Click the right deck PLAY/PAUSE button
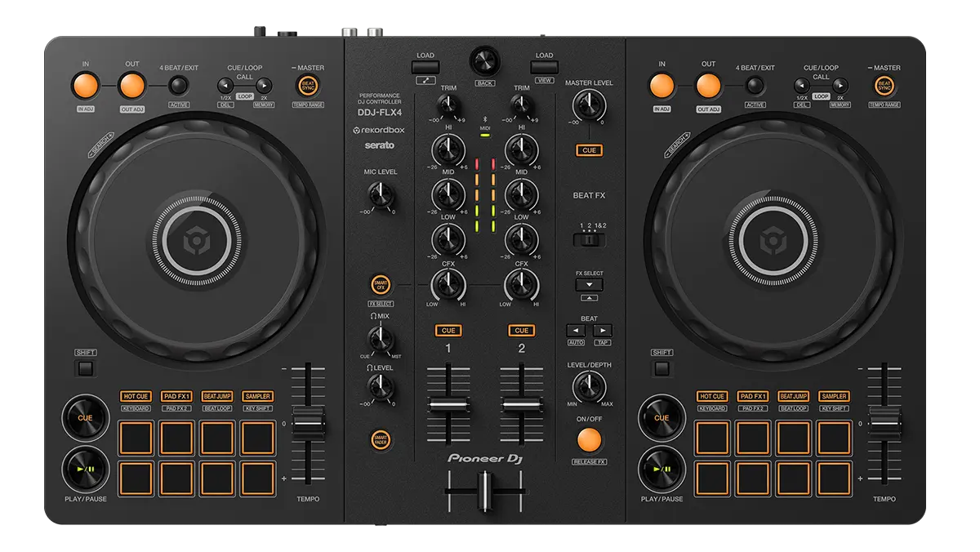 pyautogui.click(x=661, y=469)
